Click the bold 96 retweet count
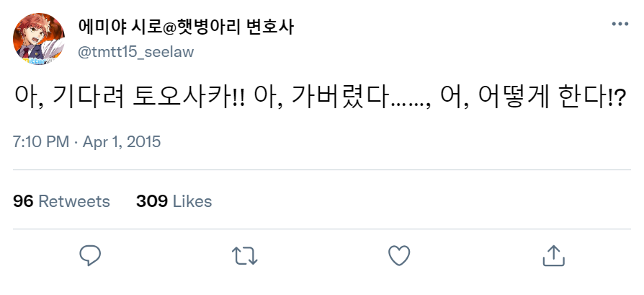This screenshot has width=644, height=295. [23, 201]
